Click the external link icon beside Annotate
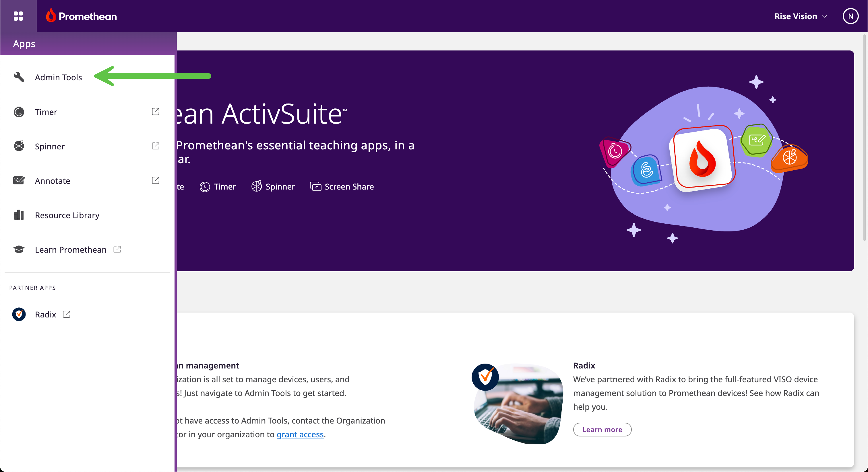Image resolution: width=868 pixels, height=472 pixels. [155, 180]
